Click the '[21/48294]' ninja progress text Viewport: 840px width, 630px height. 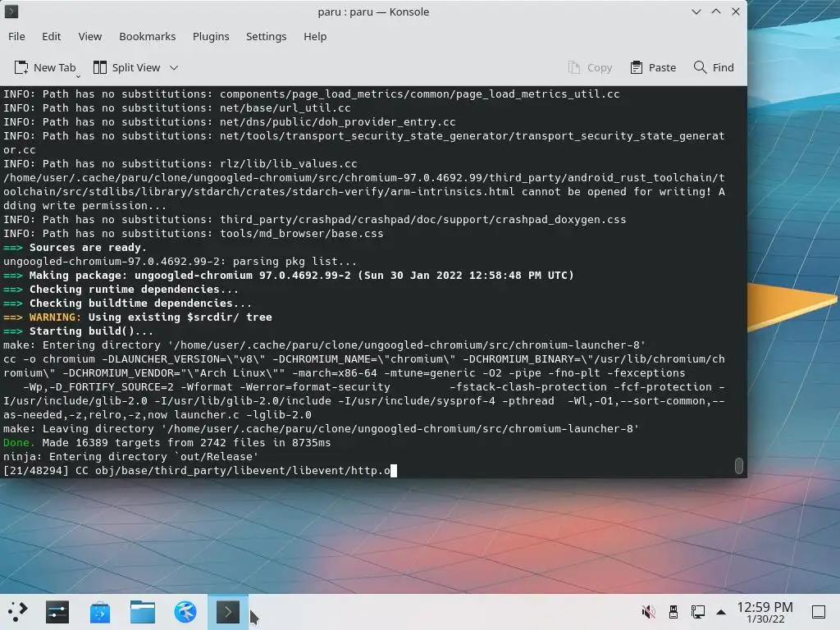36,470
